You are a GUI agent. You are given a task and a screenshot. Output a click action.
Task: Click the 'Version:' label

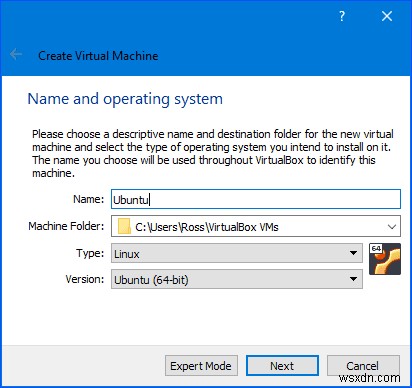tap(85, 279)
